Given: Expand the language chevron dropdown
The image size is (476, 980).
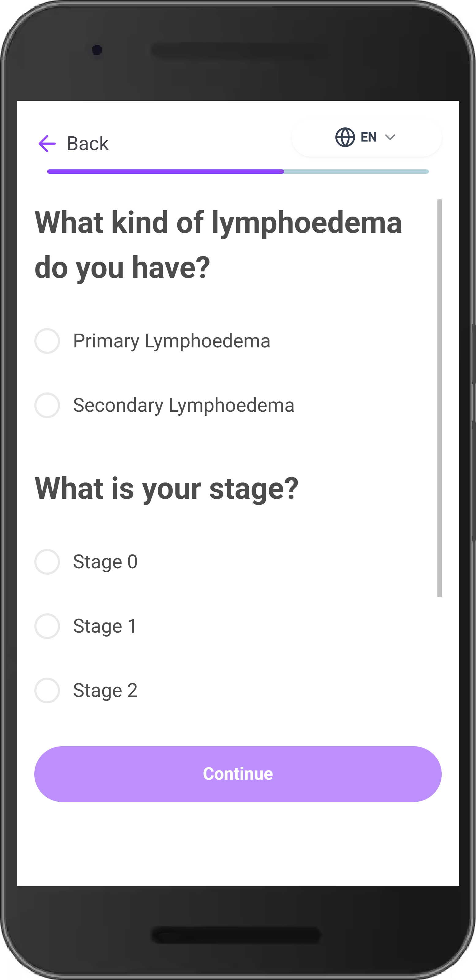Looking at the screenshot, I should 390,137.
